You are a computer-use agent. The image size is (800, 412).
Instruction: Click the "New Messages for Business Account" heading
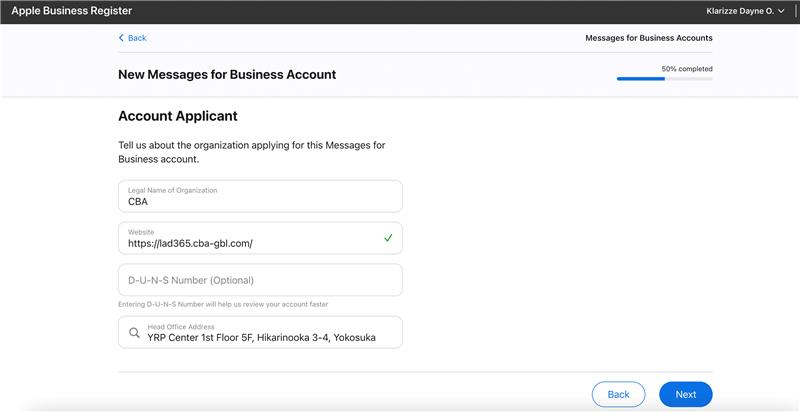(227, 74)
